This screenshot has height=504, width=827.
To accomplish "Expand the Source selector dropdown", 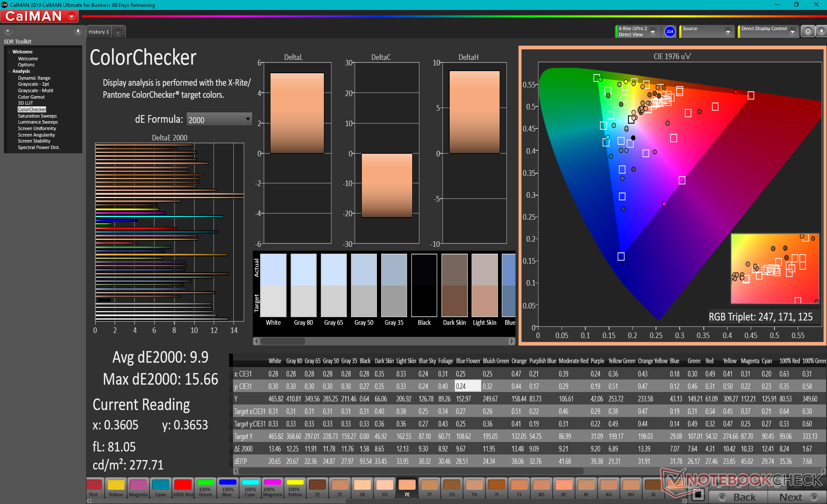I will pos(728,32).
